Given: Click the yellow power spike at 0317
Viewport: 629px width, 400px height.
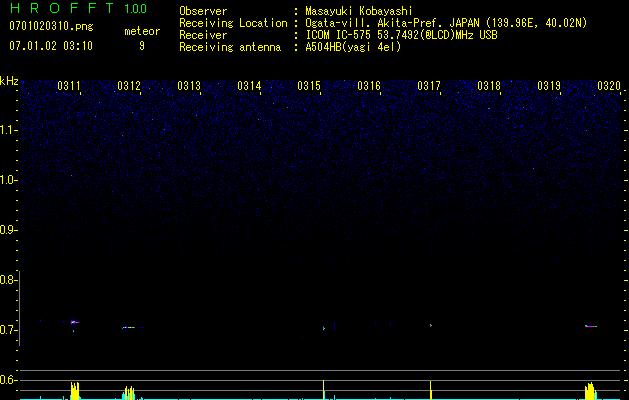Looking at the screenshot, I should pos(430,390).
